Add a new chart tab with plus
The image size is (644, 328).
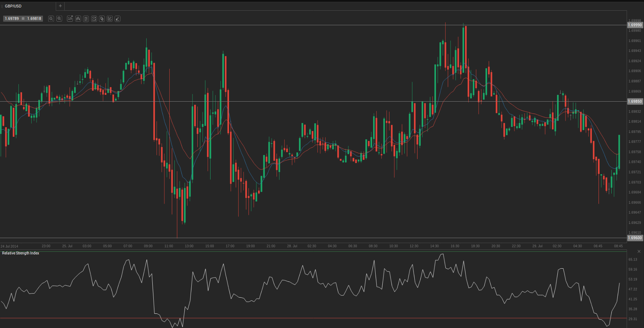60,6
